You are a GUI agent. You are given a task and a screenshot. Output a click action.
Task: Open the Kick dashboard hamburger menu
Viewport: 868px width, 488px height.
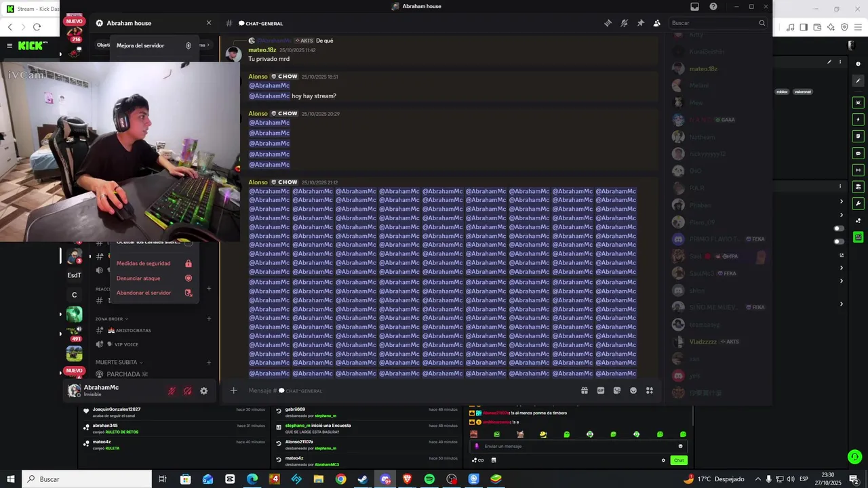coord(9,46)
